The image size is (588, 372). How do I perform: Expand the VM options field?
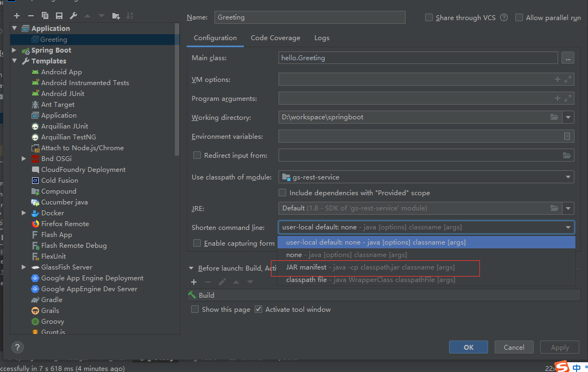point(568,79)
